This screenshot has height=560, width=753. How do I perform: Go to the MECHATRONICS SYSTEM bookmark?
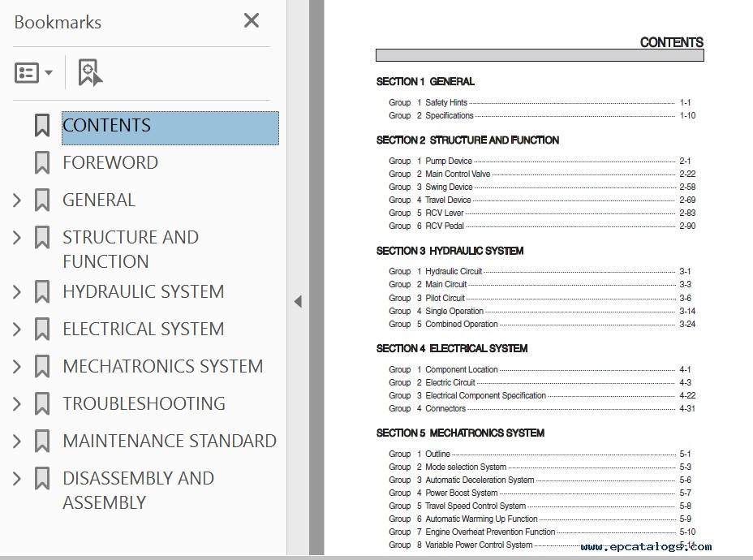tap(163, 367)
